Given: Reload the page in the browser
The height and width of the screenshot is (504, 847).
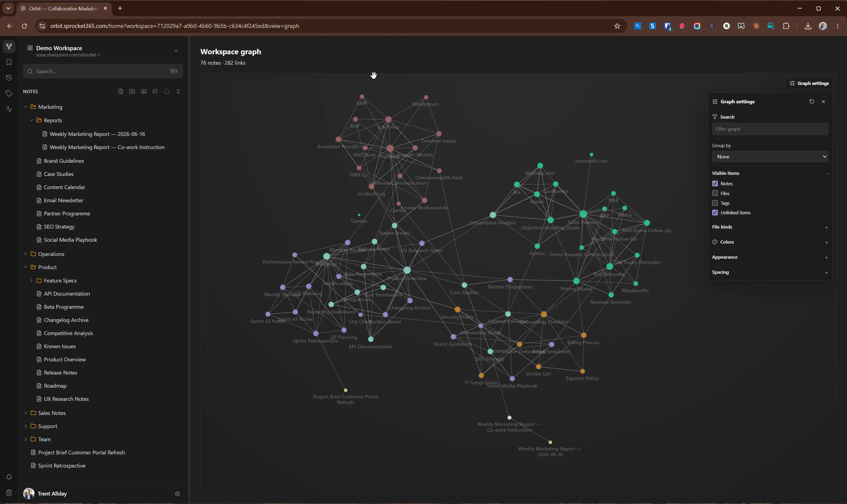Looking at the screenshot, I should (24, 26).
